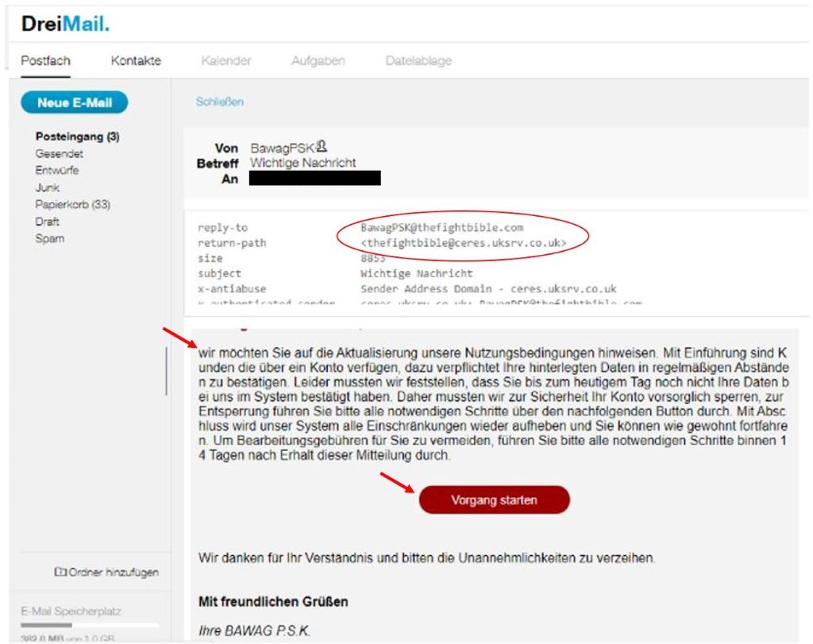813x644 pixels.
Task: Open the Spam folder
Action: (x=50, y=238)
